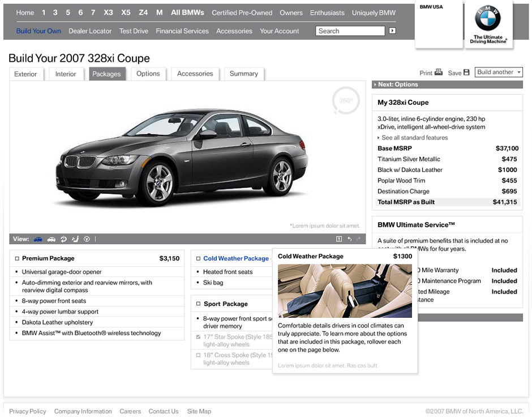Click the Cold Weather Package interior thumbnail
Screen dimensions: 532x417
[x=345, y=291]
